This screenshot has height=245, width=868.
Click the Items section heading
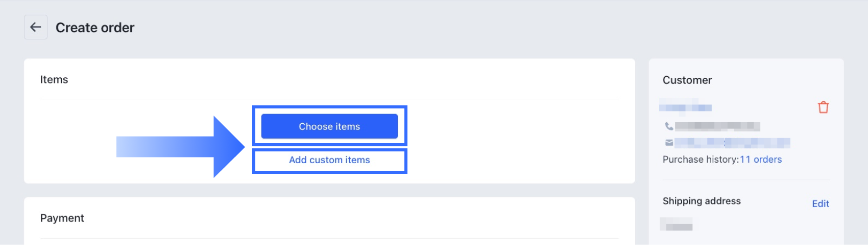(54, 80)
